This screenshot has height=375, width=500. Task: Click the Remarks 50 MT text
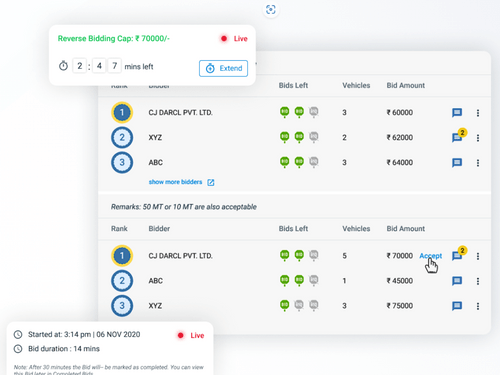point(184,207)
